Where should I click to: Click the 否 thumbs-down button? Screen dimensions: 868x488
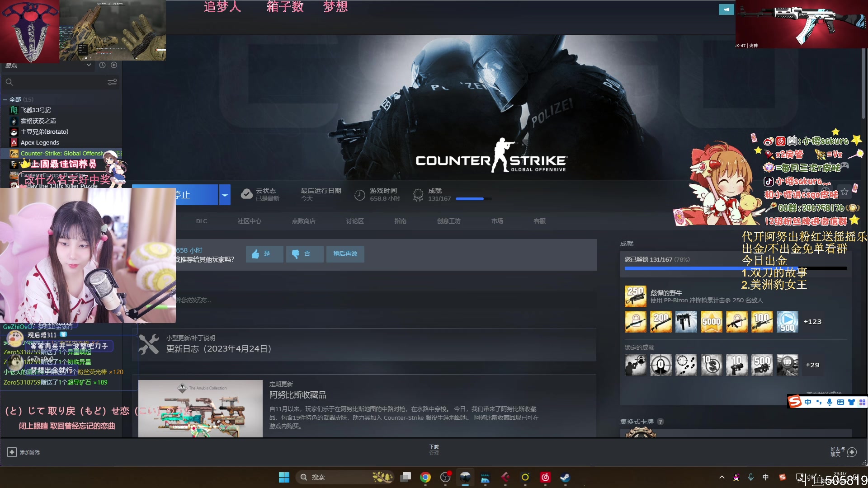(305, 254)
